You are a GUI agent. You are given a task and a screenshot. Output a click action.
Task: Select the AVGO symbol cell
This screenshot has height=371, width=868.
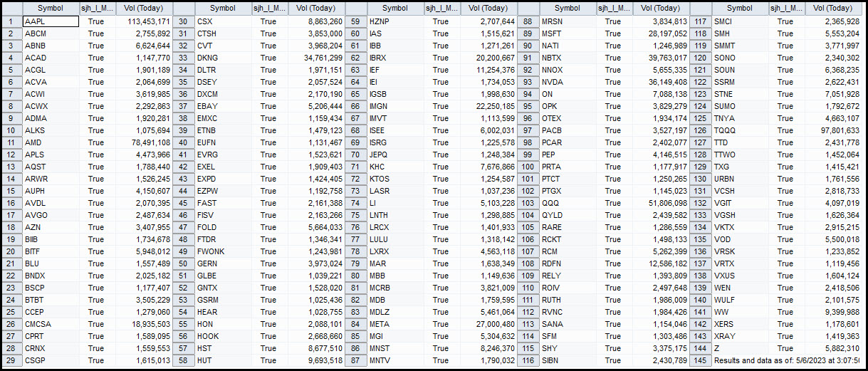(51, 215)
